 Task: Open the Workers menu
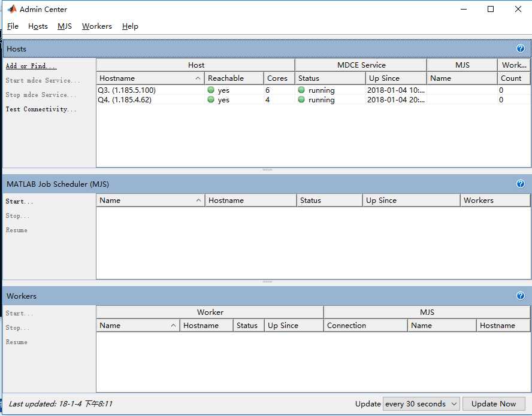(96, 26)
